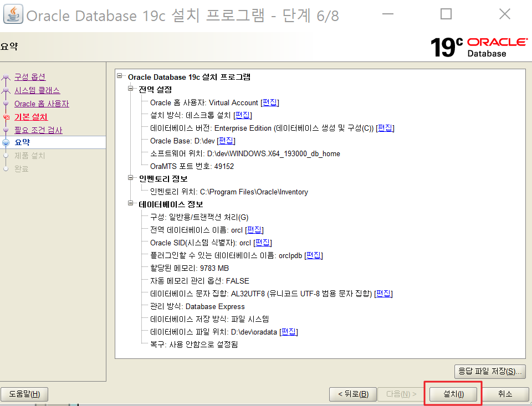Edit the 데이터베이스 버전 Enterprise Edition setting
The width and height of the screenshot is (532, 406).
(385, 128)
